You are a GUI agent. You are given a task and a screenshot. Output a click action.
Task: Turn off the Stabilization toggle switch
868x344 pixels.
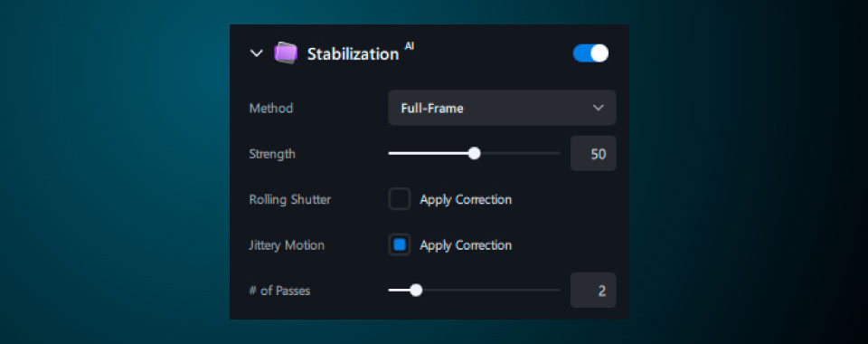click(590, 53)
